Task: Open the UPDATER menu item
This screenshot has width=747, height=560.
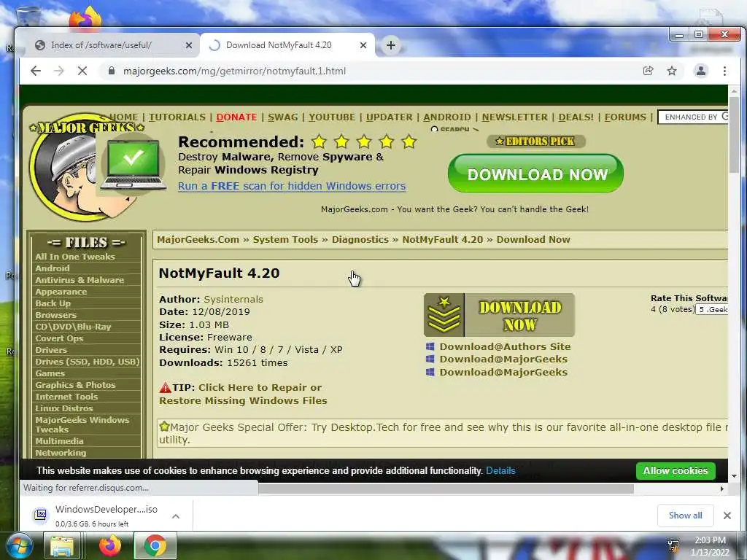Action: (x=390, y=117)
